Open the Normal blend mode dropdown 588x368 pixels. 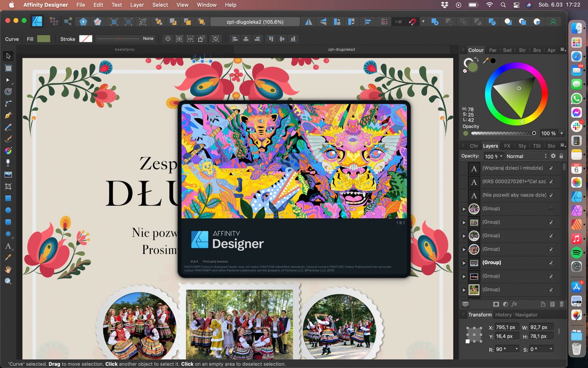[x=526, y=156]
